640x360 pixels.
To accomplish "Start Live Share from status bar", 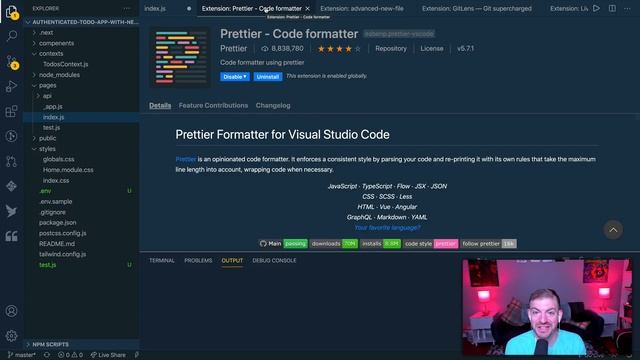I will (x=108, y=355).
